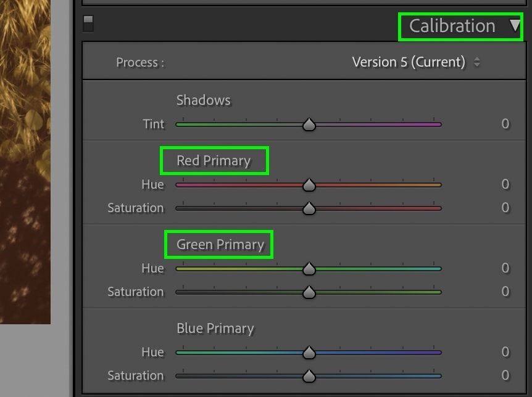The height and width of the screenshot is (397, 532).
Task: Toggle the Calibration panel on/off switch
Action: coord(88,23)
